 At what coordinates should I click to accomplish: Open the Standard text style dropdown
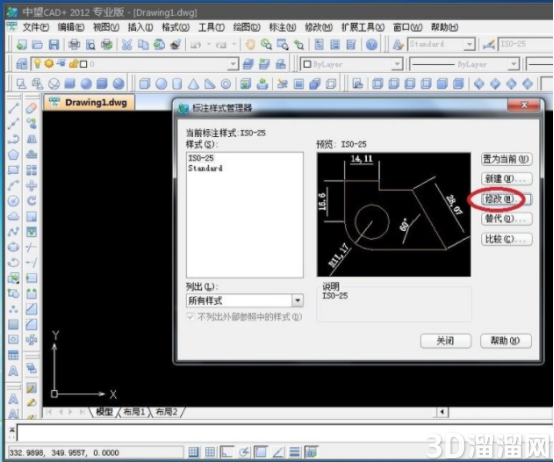[469, 45]
